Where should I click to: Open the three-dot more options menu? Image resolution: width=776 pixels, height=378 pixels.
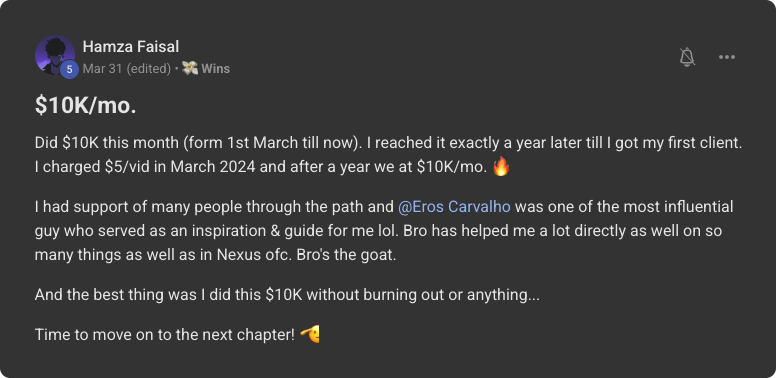[x=727, y=57]
